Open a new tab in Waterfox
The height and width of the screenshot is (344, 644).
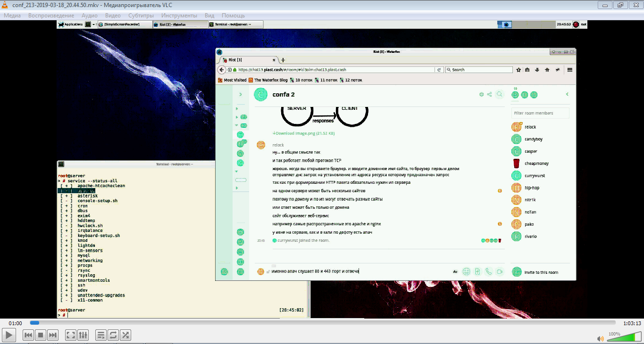click(x=283, y=60)
